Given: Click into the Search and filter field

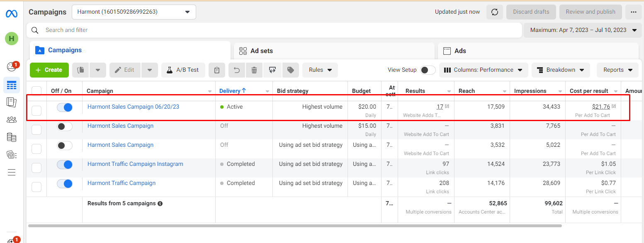Looking at the screenshot, I should point(274,30).
